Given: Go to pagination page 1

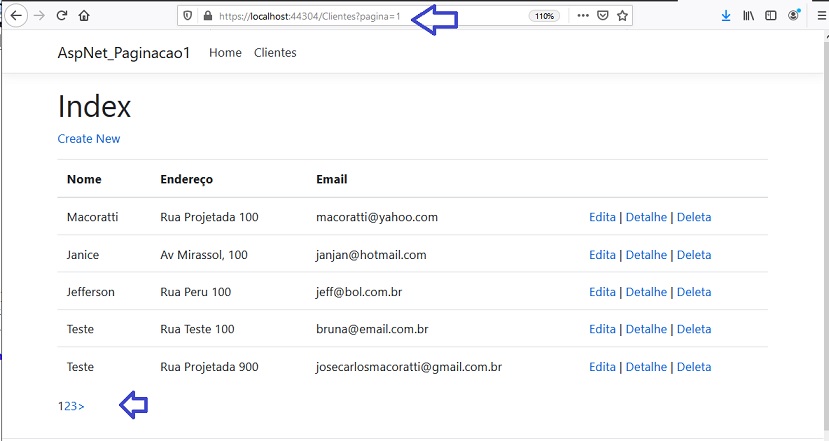Looking at the screenshot, I should coord(61,406).
